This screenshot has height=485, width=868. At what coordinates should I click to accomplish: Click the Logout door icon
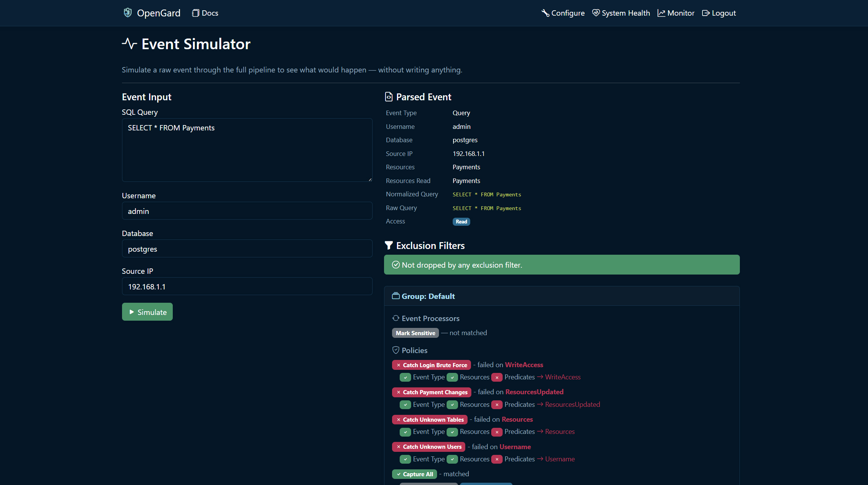(x=706, y=13)
